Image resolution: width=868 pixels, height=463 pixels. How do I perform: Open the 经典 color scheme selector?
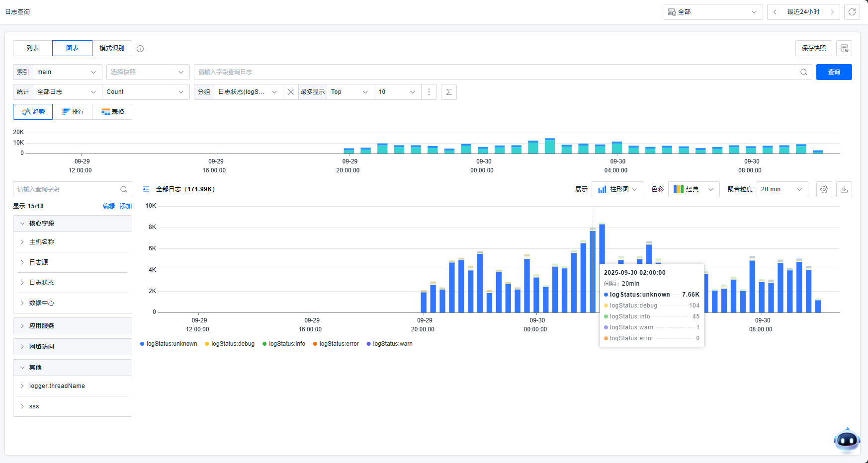[694, 189]
